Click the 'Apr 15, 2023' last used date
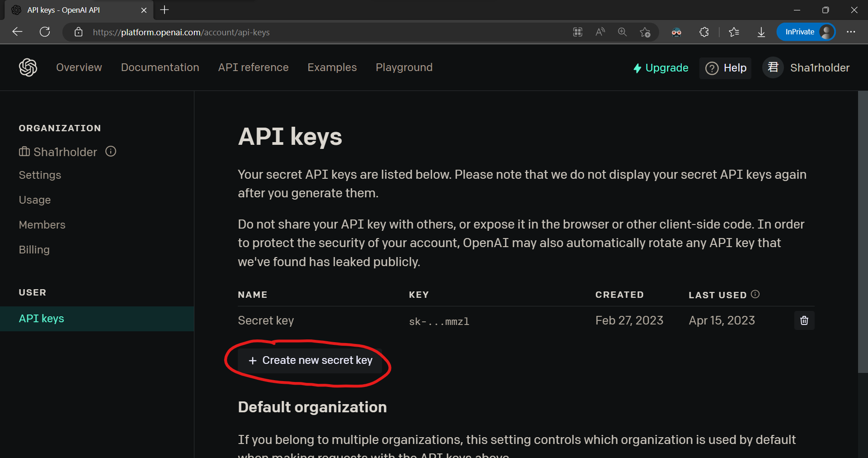This screenshot has width=868, height=458. 722,320
